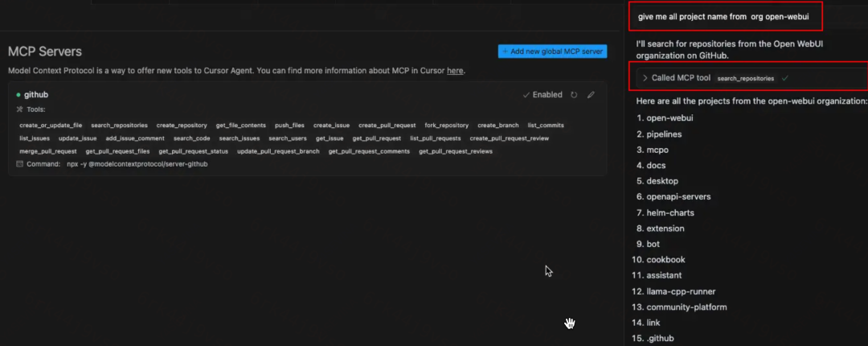The image size is (868, 346).
Task: Select the search_issues tool
Action: 240,138
